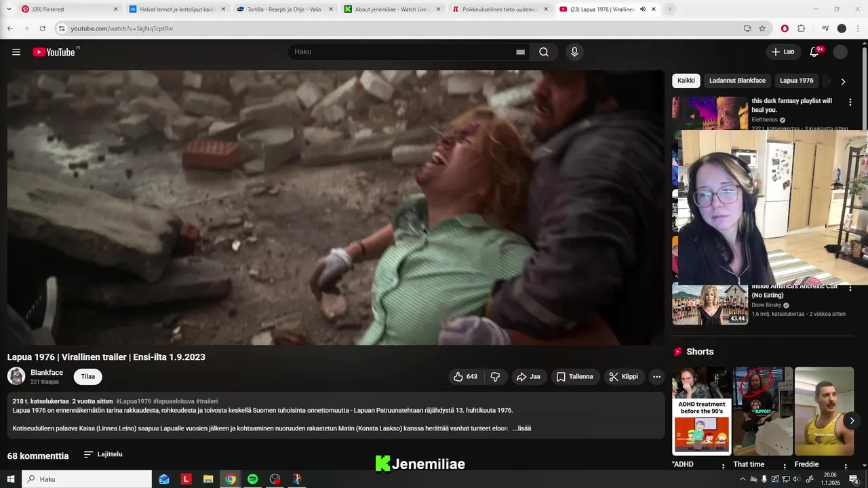
Task: Select the Ladannut Blankface filter chip
Action: (x=737, y=81)
